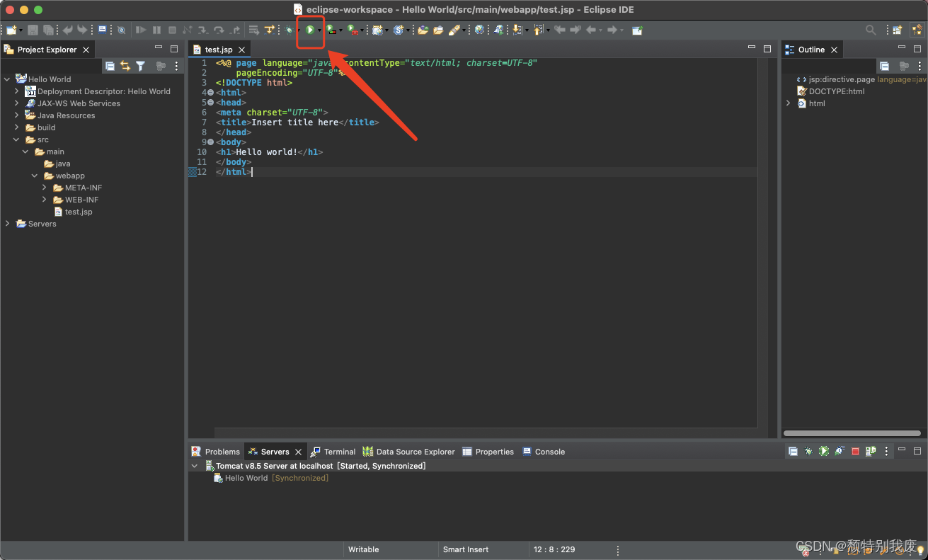Click the Outline horizontal scrollbar
Viewport: 928px width, 560px height.
point(852,433)
